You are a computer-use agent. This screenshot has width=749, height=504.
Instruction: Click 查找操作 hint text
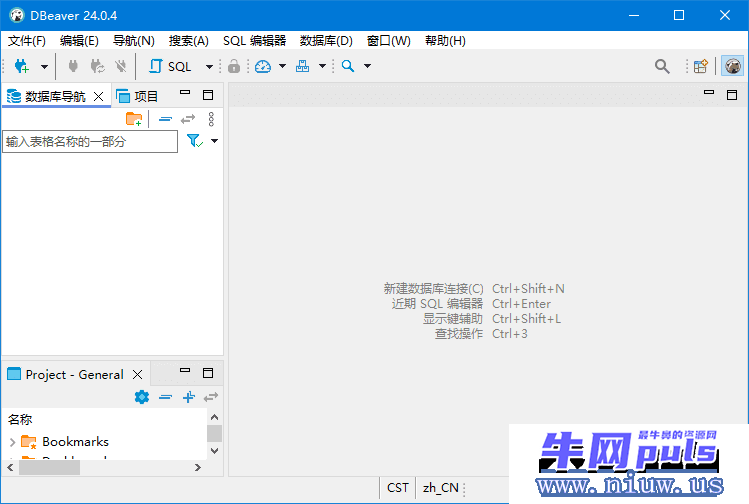459,334
